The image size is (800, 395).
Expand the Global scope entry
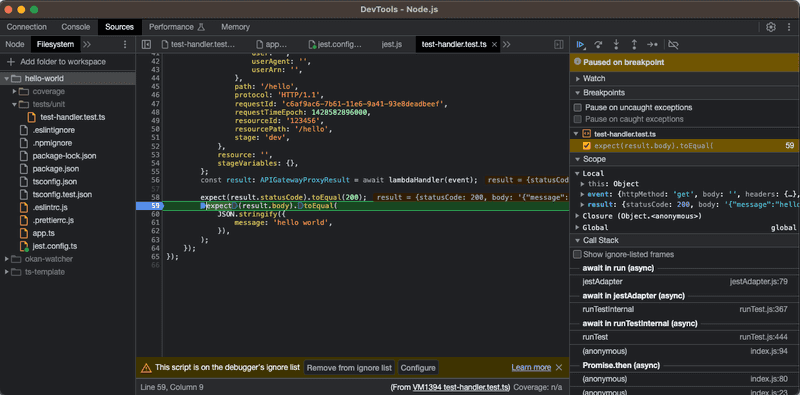click(578, 228)
